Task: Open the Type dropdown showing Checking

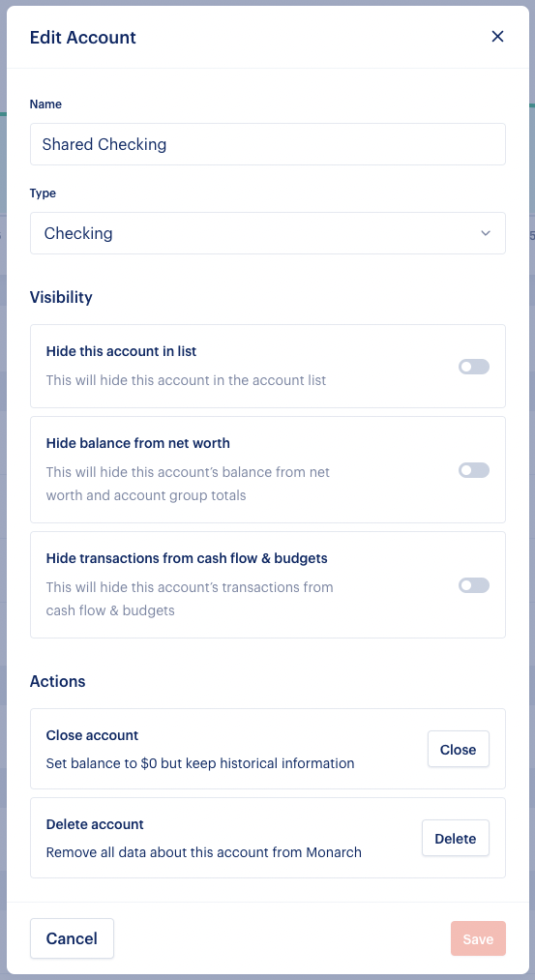Action: pos(267,233)
